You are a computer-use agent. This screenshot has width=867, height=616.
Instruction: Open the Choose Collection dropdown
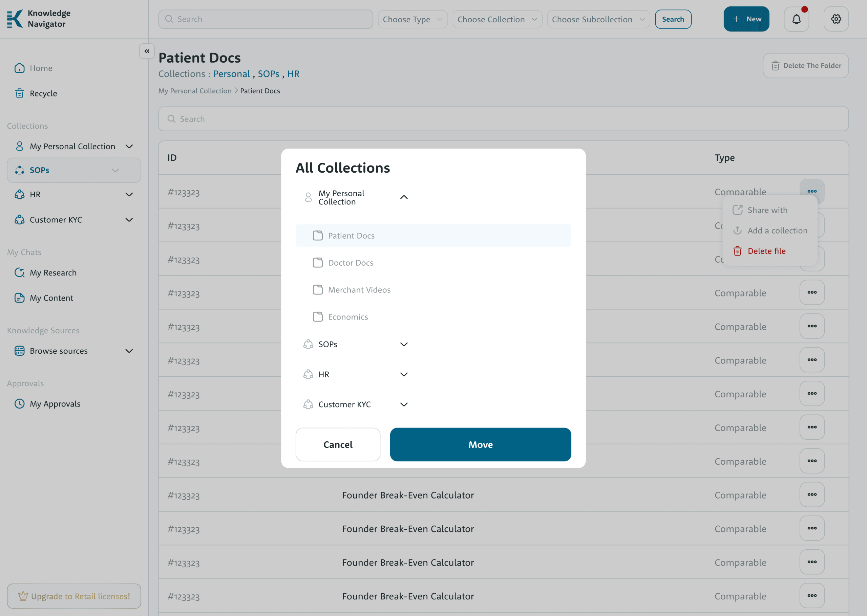tap(497, 19)
